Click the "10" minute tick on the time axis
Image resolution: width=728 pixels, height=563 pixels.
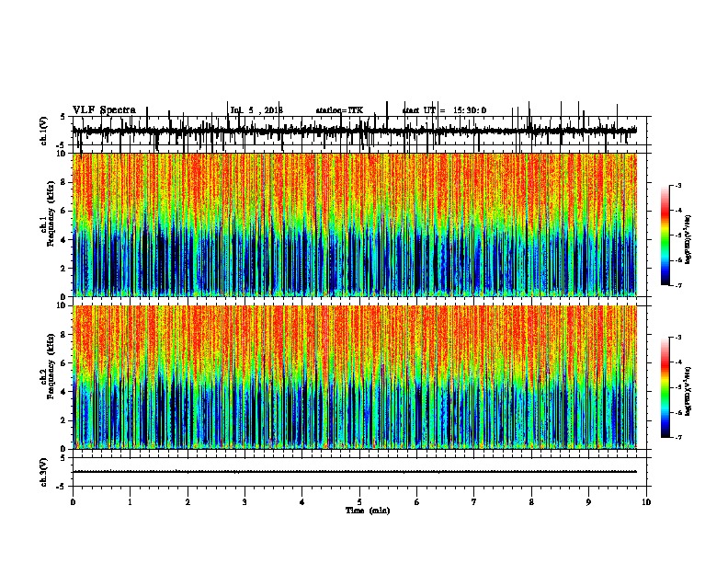tap(646, 502)
